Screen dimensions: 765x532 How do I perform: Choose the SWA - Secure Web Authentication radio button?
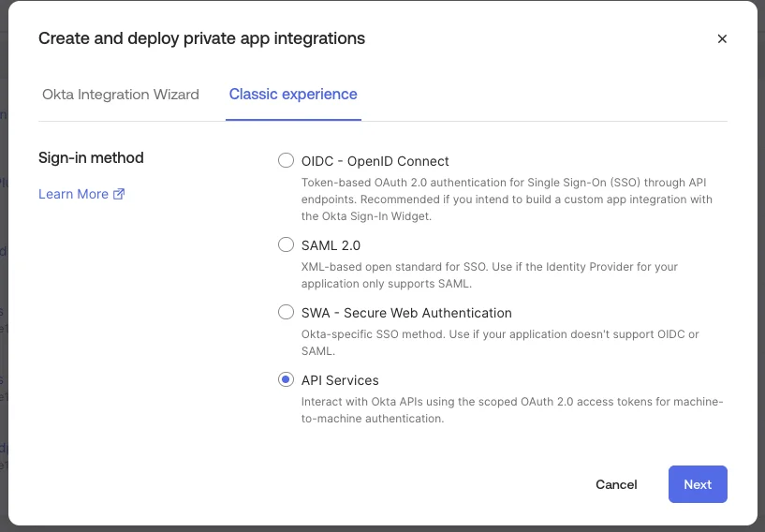[286, 312]
